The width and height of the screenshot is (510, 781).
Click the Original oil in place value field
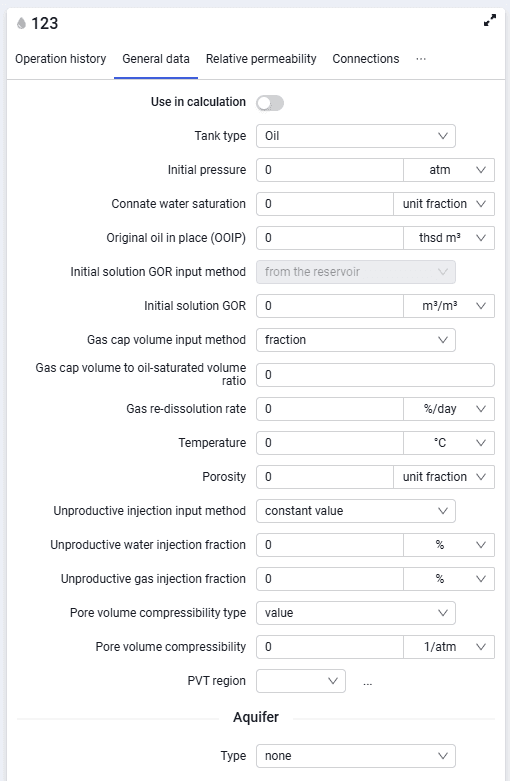point(330,238)
